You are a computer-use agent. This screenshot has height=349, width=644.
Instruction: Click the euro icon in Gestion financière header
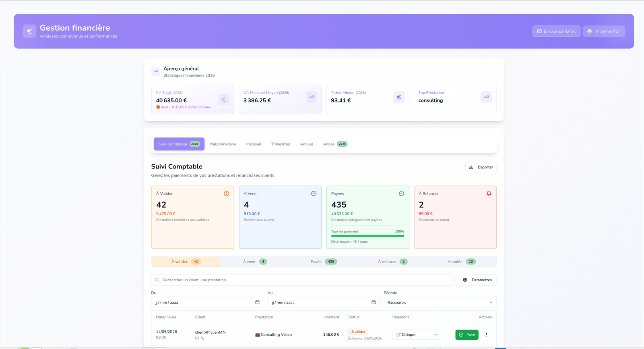29,31
